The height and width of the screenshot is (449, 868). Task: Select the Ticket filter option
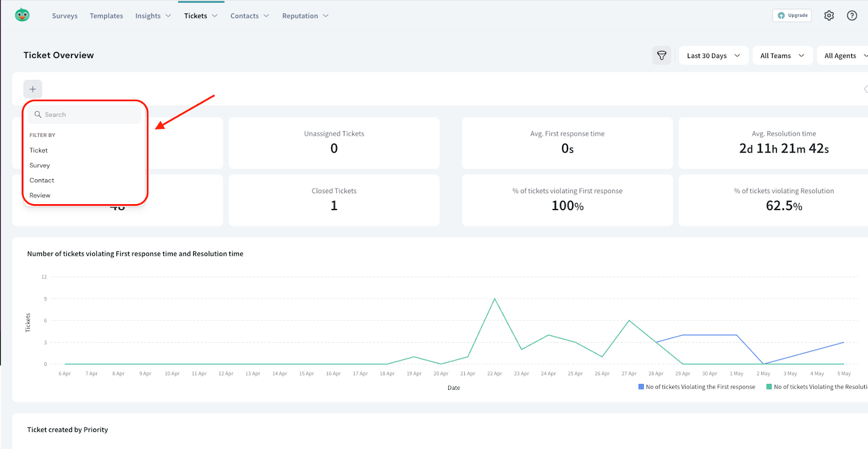tap(39, 150)
